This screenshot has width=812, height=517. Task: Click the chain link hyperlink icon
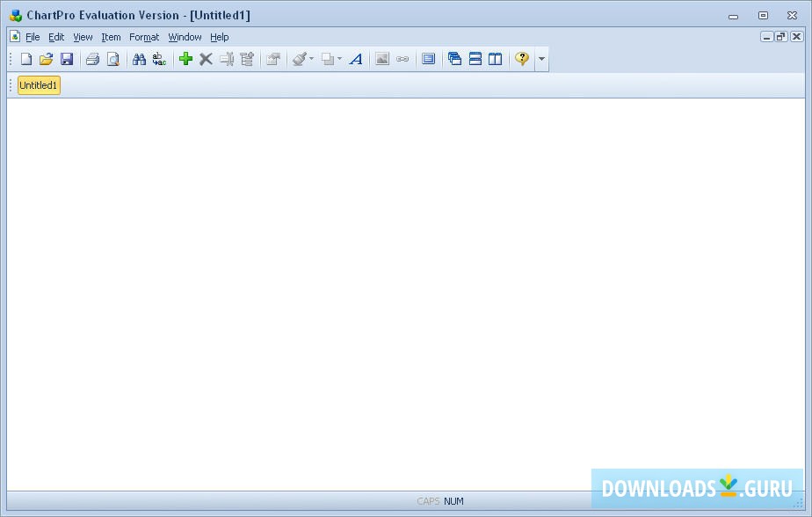coord(402,59)
